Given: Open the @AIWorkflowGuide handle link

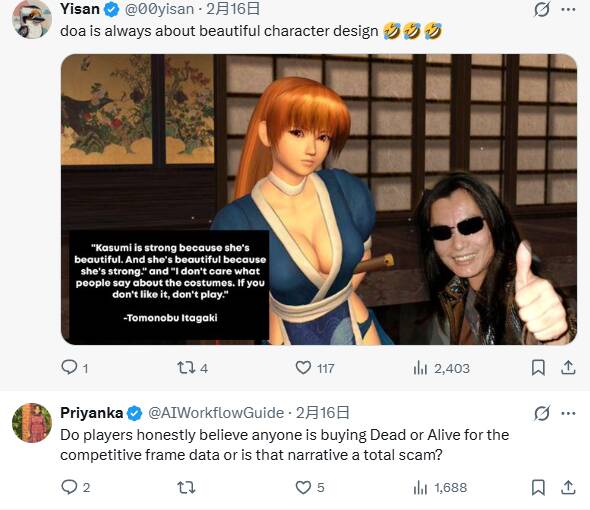Looking at the screenshot, I should (216, 413).
